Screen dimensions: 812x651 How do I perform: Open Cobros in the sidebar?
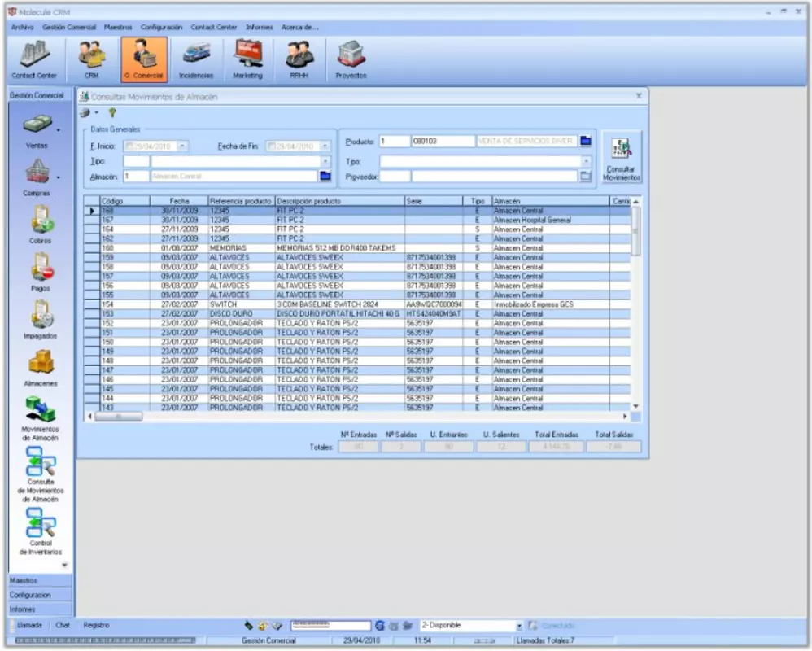coord(41,225)
